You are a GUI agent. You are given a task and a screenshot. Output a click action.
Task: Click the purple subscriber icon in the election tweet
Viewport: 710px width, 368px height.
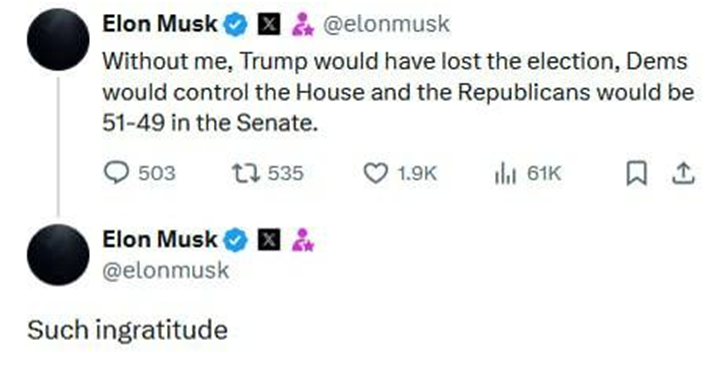click(x=302, y=24)
